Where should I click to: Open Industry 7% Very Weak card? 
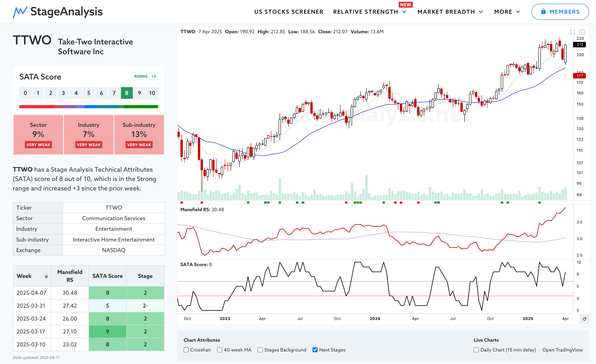point(89,134)
